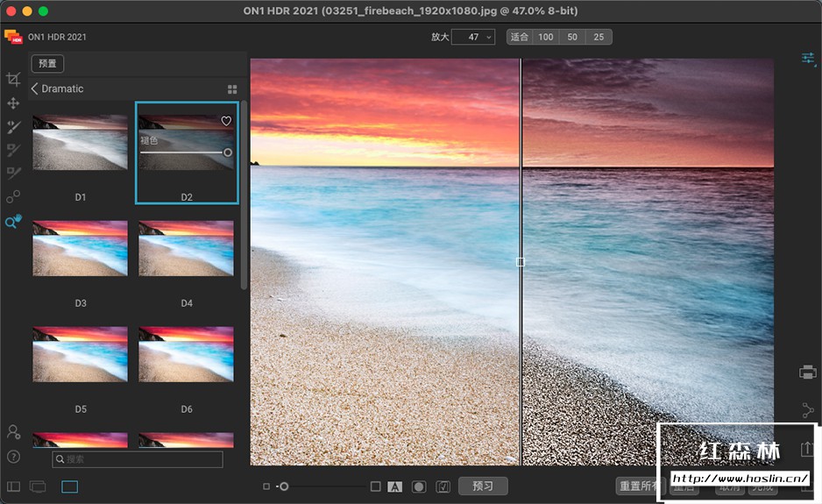Set zoom to 50 percent

(x=572, y=37)
